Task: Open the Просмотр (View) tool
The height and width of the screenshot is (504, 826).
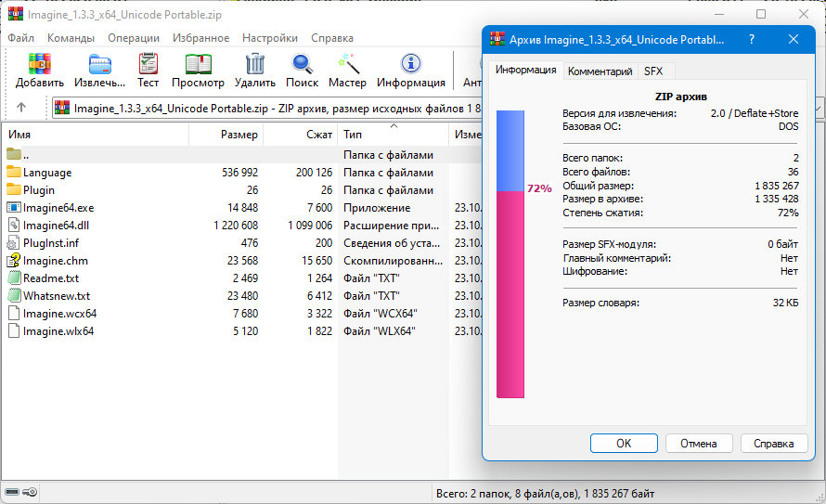Action: click(x=198, y=64)
